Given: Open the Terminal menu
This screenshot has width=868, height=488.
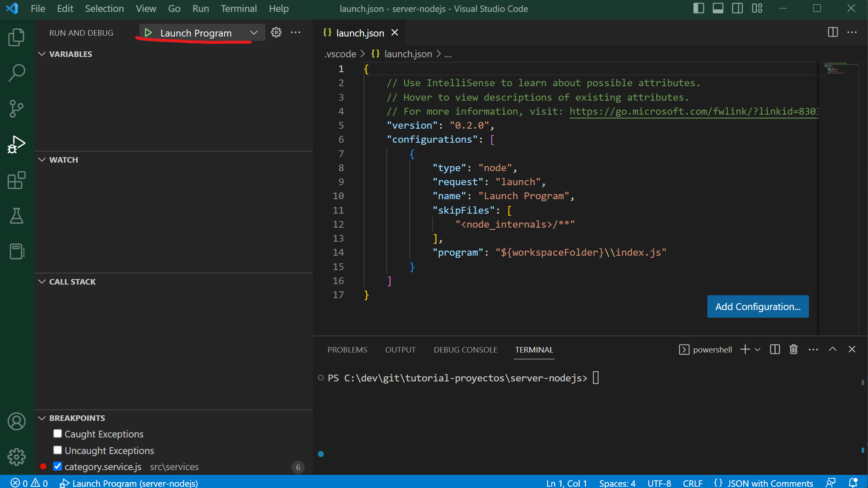Looking at the screenshot, I should pos(238,8).
